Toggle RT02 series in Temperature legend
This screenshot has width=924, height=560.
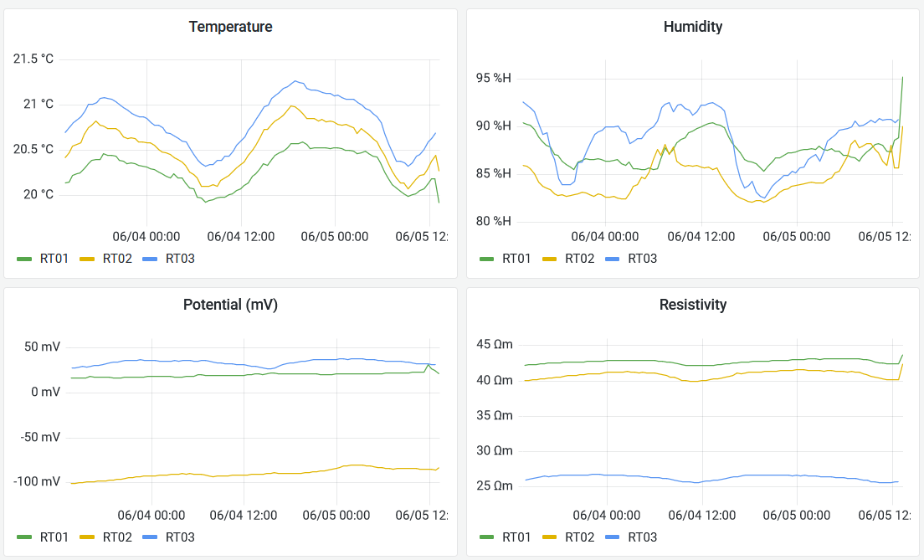[117, 259]
